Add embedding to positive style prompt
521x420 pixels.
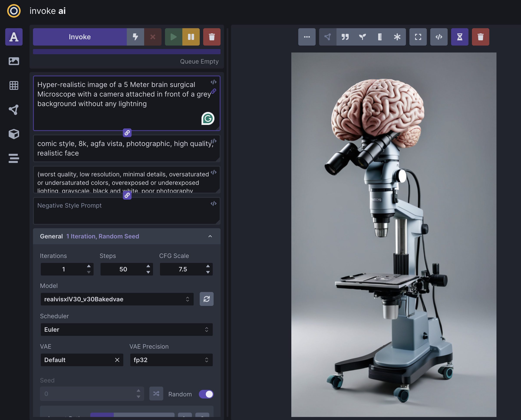click(x=214, y=141)
